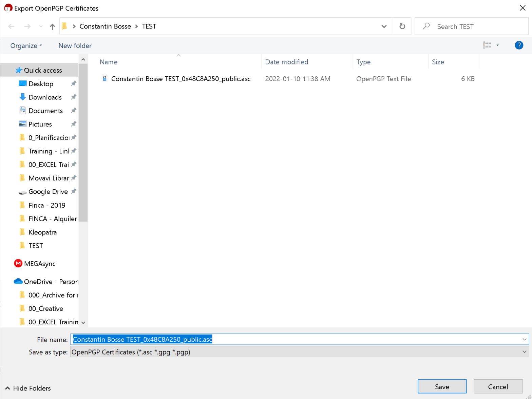
Task: Select Quick access in the navigation pane
Action: [x=39, y=70]
